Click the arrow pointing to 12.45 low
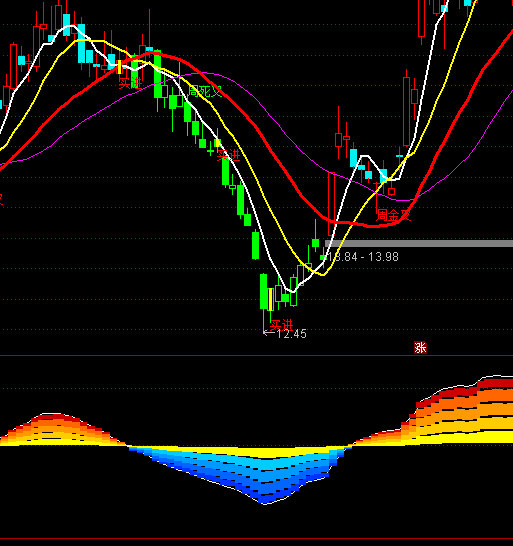This screenshot has width=513, height=546. [269, 333]
